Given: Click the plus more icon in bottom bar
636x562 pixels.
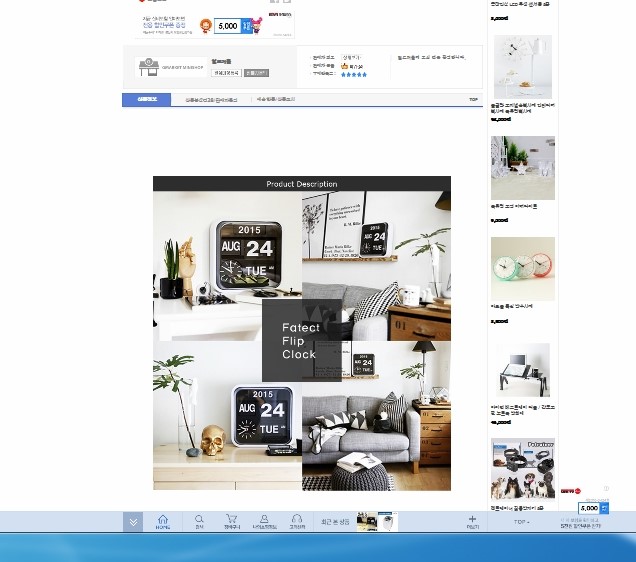Looking at the screenshot, I should tap(472, 522).
